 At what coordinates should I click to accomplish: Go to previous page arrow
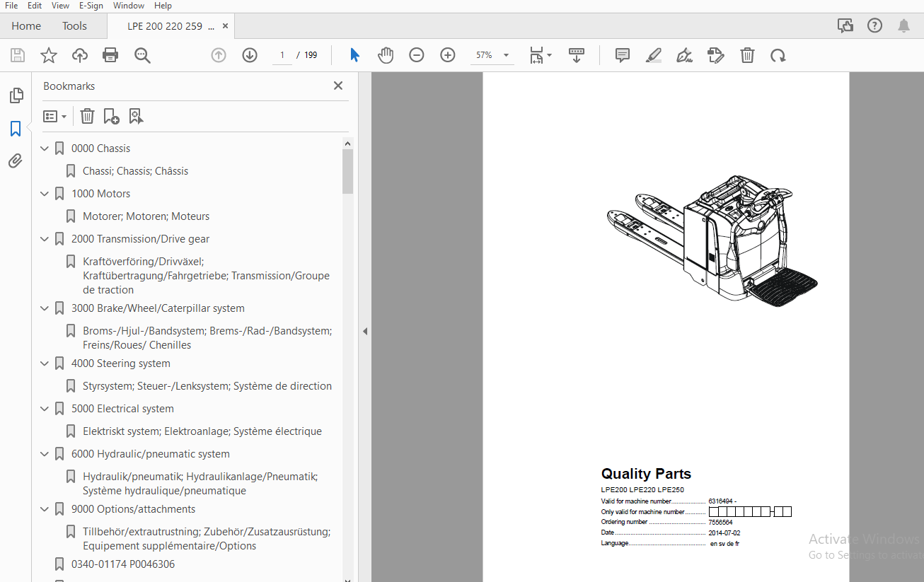pos(219,55)
